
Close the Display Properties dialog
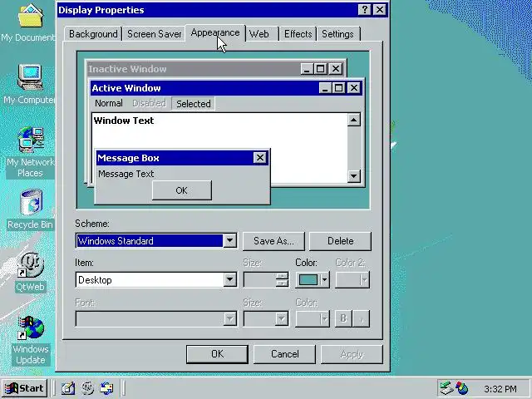click(x=380, y=9)
